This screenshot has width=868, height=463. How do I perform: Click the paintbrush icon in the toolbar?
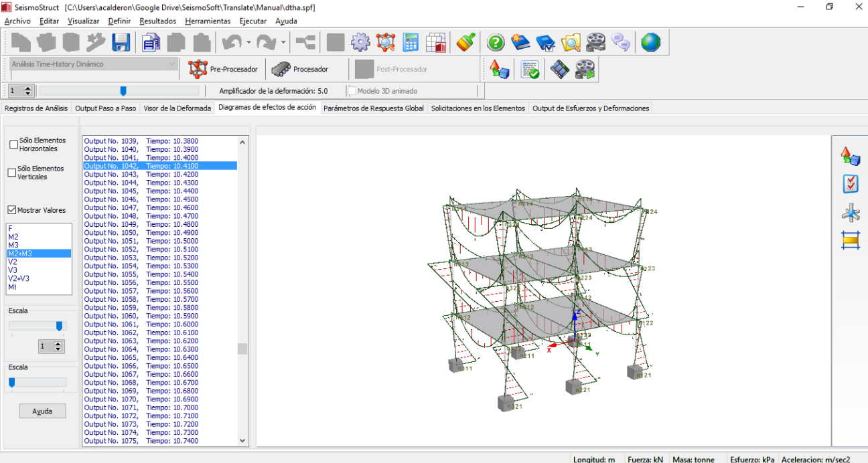[465, 43]
